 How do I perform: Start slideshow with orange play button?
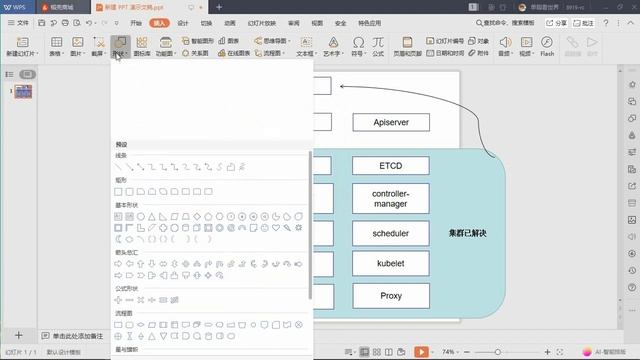(x=421, y=352)
